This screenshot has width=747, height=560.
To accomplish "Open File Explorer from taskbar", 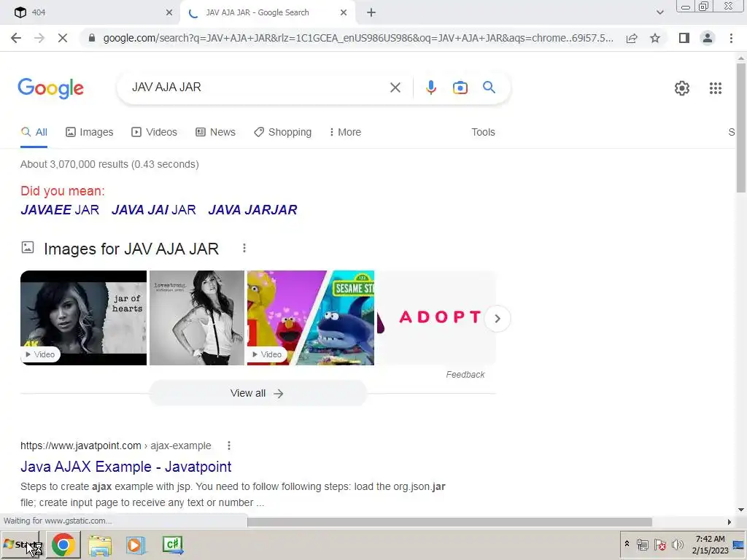I will click(x=100, y=545).
